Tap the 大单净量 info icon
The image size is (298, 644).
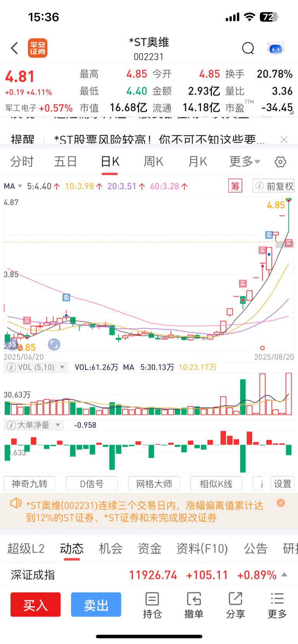point(12,425)
